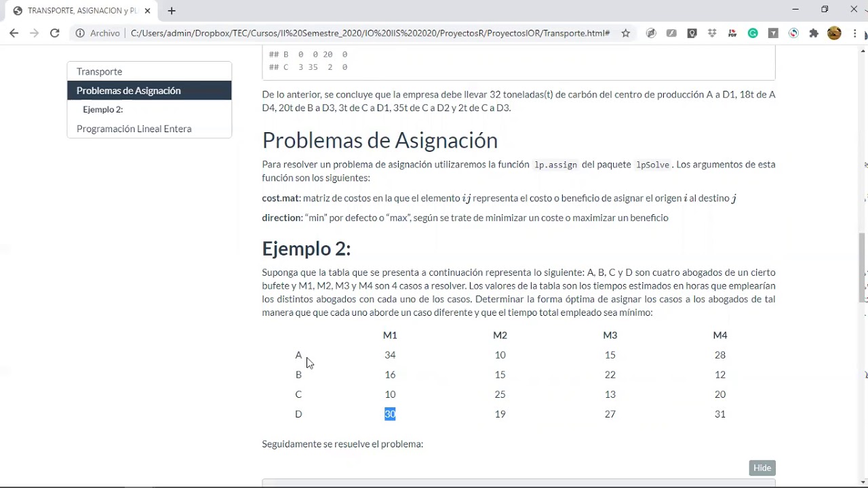Open the I Love PDF extension
868x488 pixels.
tap(732, 33)
